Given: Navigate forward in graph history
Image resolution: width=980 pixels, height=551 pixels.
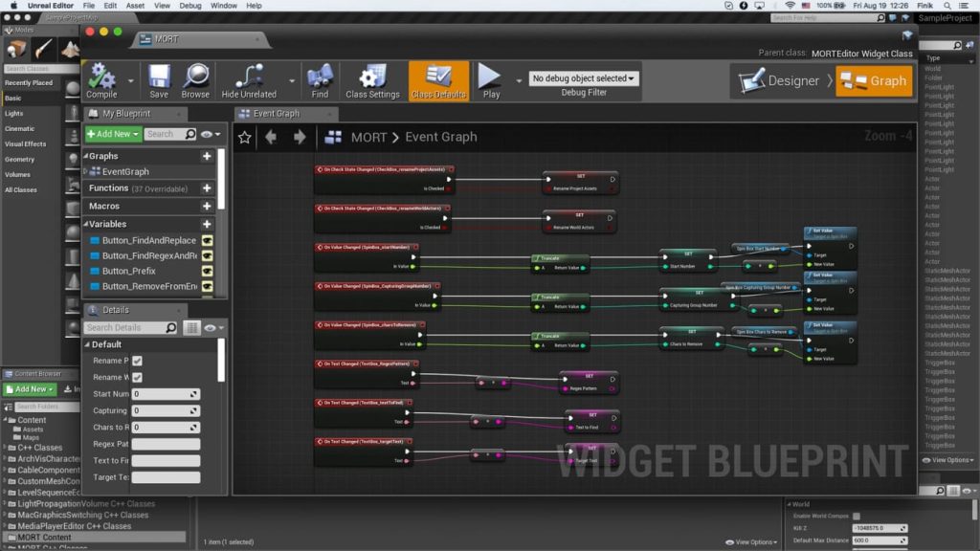Looking at the screenshot, I should click(300, 137).
